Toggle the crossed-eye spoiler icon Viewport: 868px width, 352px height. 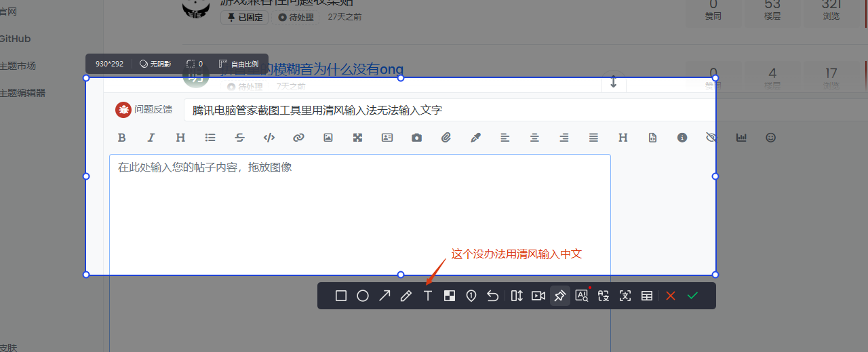click(x=711, y=138)
